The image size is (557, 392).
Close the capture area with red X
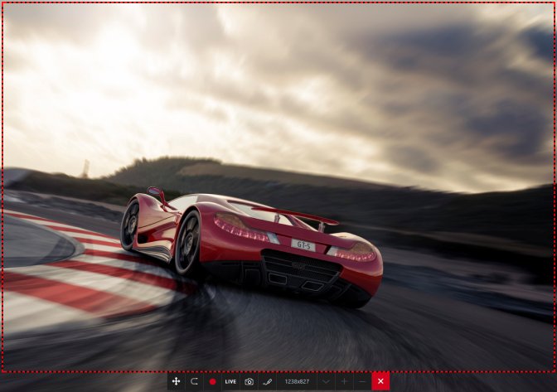click(380, 381)
